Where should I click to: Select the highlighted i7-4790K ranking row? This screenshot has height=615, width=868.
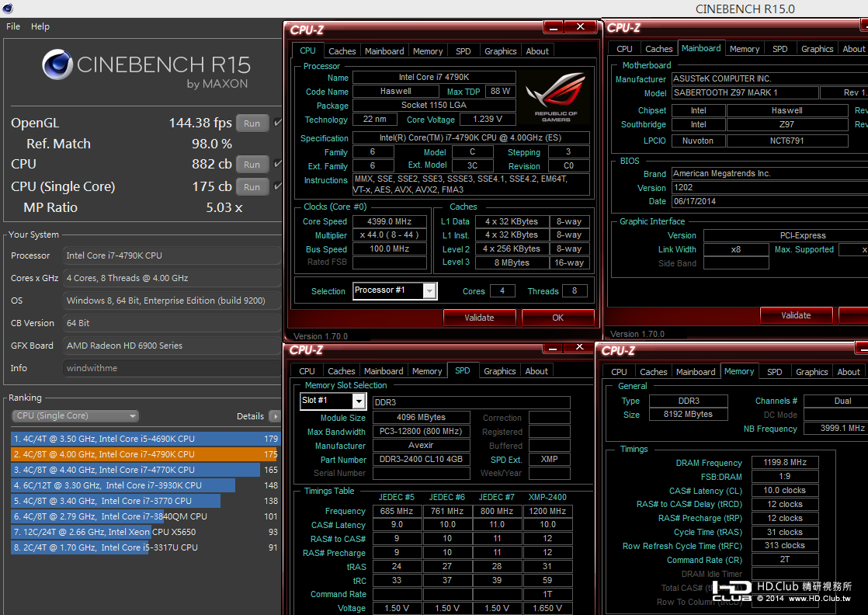coord(146,454)
